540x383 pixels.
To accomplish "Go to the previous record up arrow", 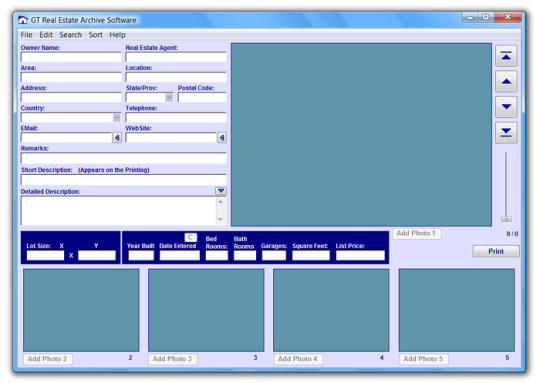I will [x=506, y=82].
